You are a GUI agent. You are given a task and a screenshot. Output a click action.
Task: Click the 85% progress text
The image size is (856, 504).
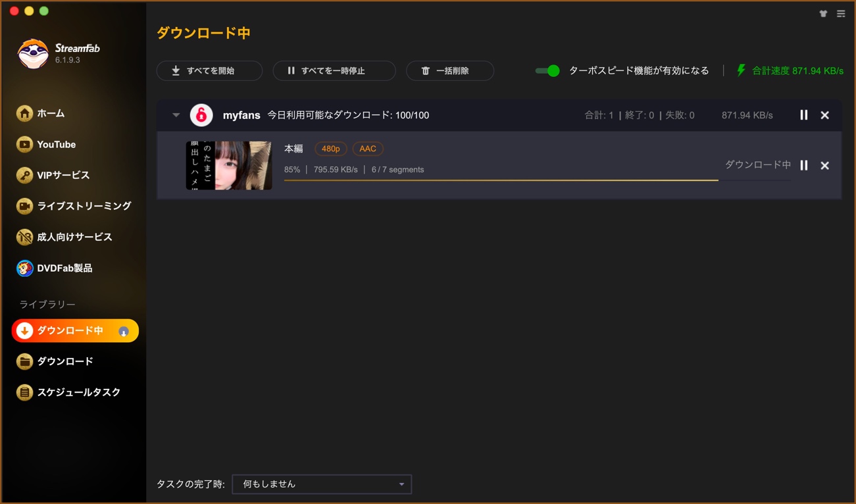[x=292, y=170]
